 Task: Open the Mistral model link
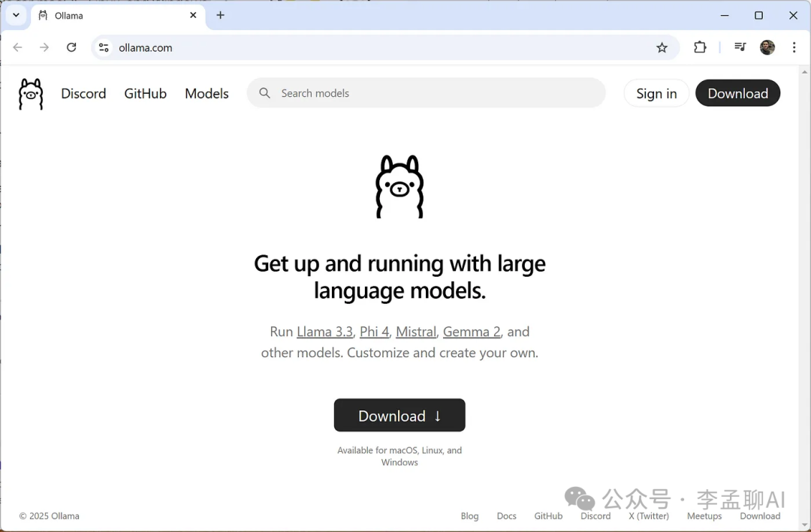coord(416,332)
